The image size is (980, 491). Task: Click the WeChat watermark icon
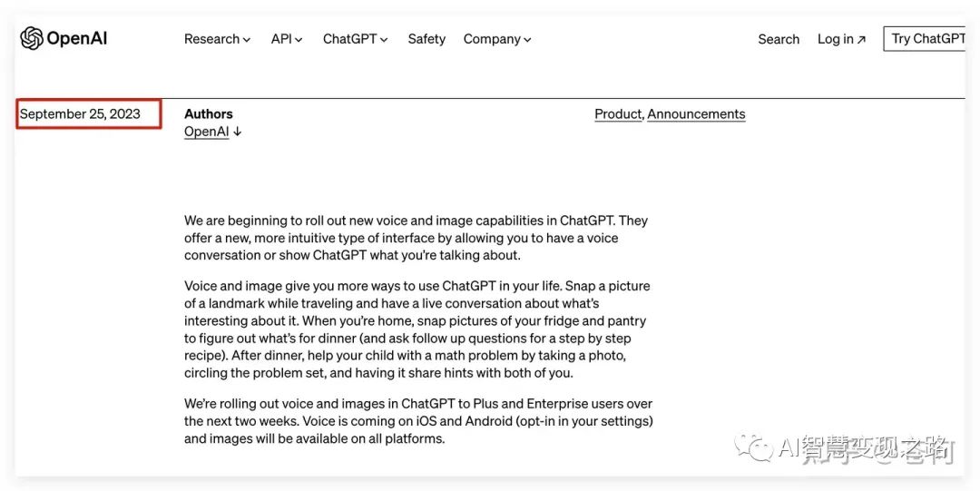pos(755,446)
